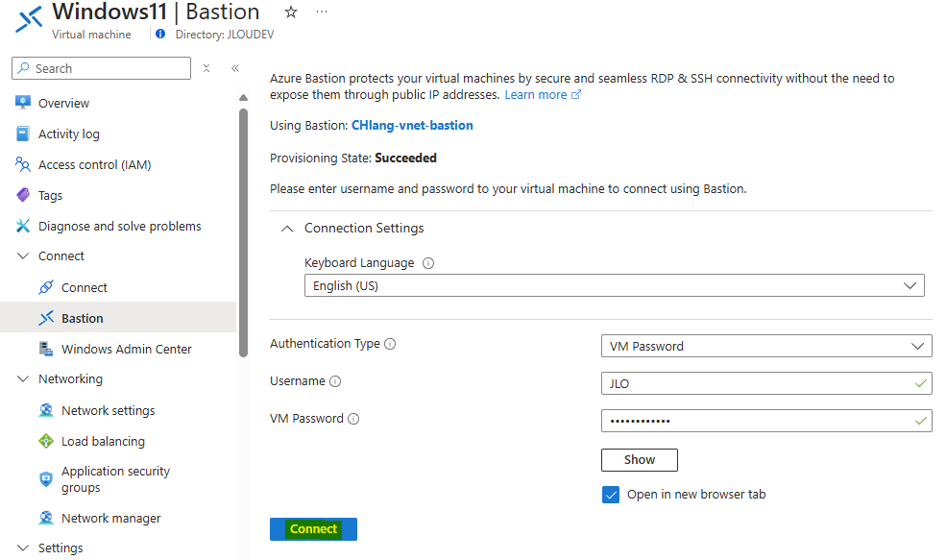
Task: Click the VM Password input field
Action: pos(766,421)
